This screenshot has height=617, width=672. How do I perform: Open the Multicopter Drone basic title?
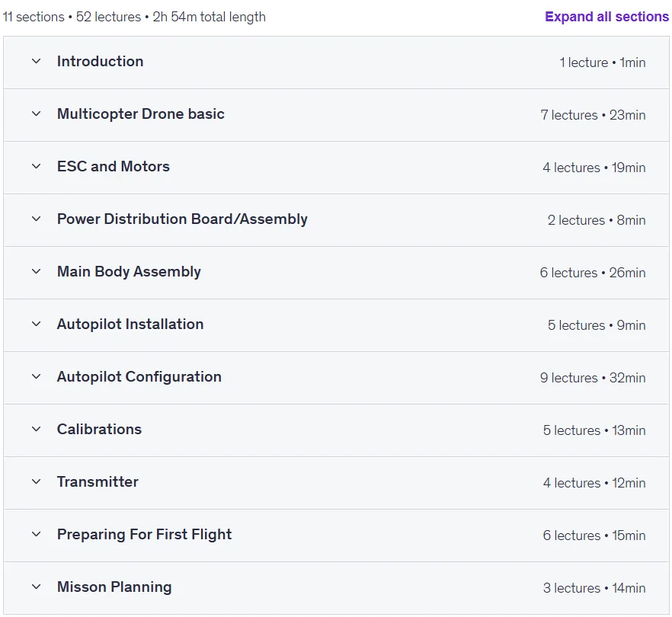coord(140,114)
